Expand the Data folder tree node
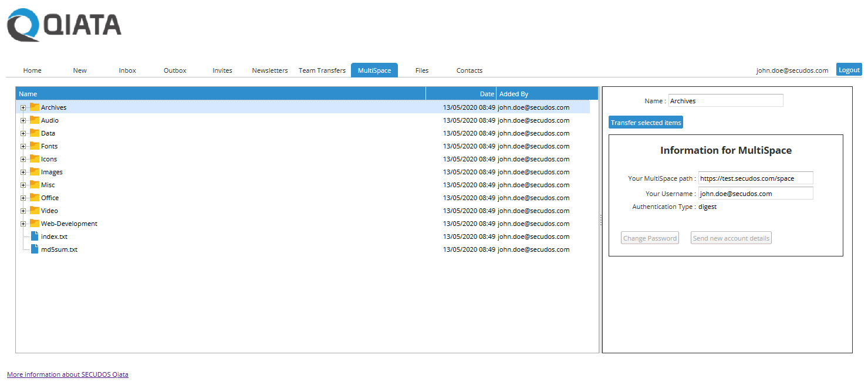The height and width of the screenshot is (385, 868). pyautogui.click(x=23, y=133)
